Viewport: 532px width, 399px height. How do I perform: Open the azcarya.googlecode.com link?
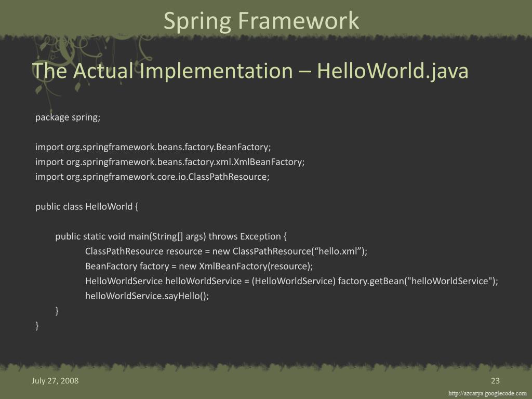coord(487,393)
